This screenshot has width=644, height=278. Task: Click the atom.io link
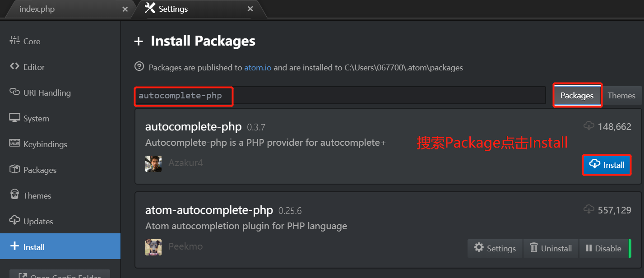pos(258,68)
